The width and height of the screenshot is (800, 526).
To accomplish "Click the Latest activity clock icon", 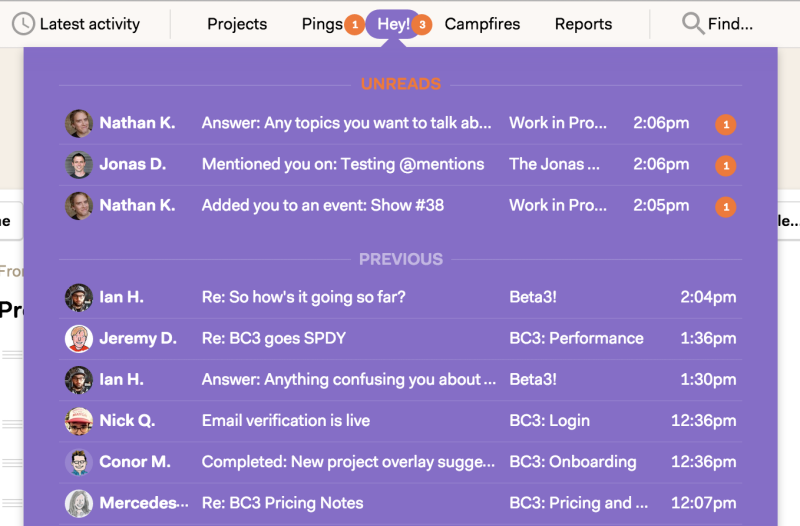I will click(22, 24).
